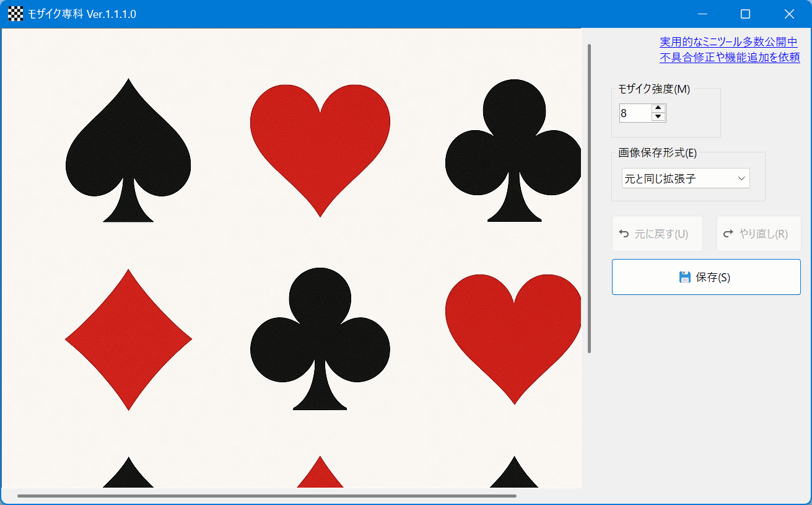The width and height of the screenshot is (812, 505).
Task: Click the horizontal scrollbar of image
Action: pyautogui.click(x=267, y=496)
